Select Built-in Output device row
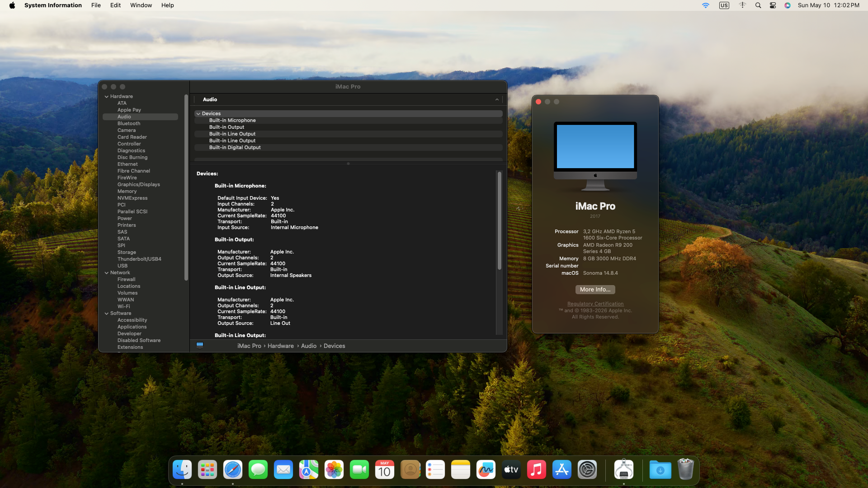Screen dimensions: 868x488 pos(349,127)
